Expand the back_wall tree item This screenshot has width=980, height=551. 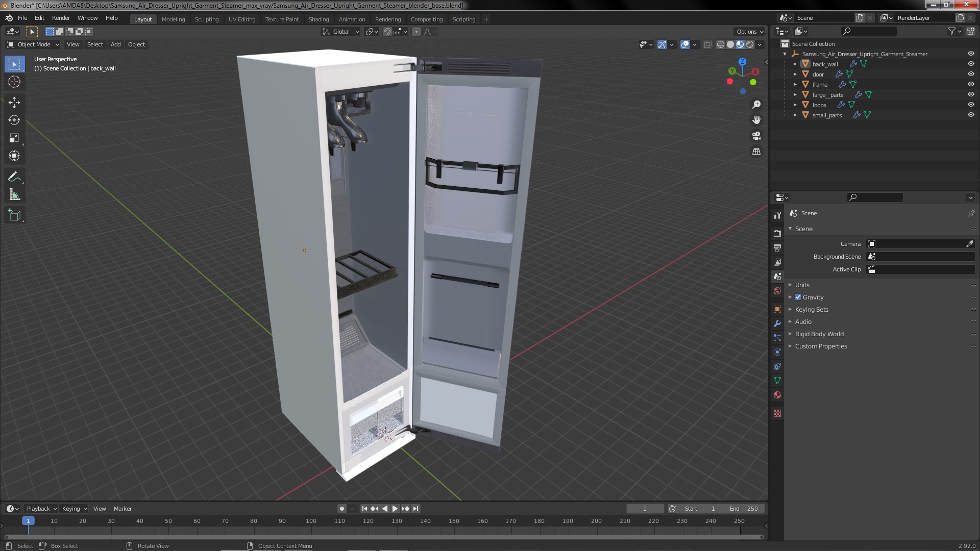795,64
